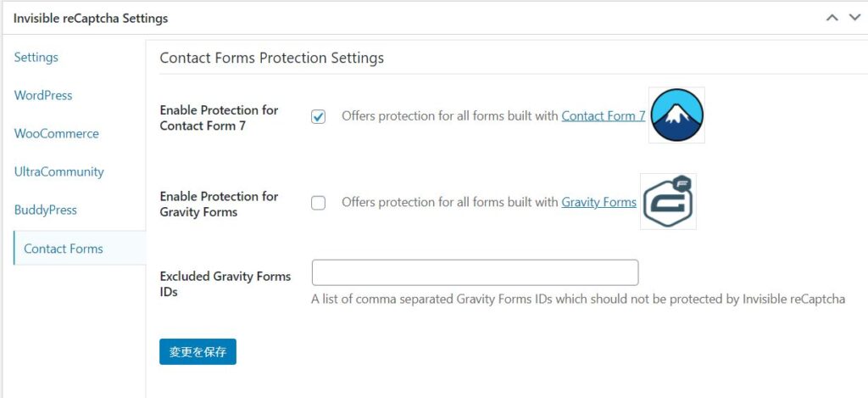Click the Gravity Forms logo icon
Screen dimensions: 868x398
pyautogui.click(x=668, y=202)
